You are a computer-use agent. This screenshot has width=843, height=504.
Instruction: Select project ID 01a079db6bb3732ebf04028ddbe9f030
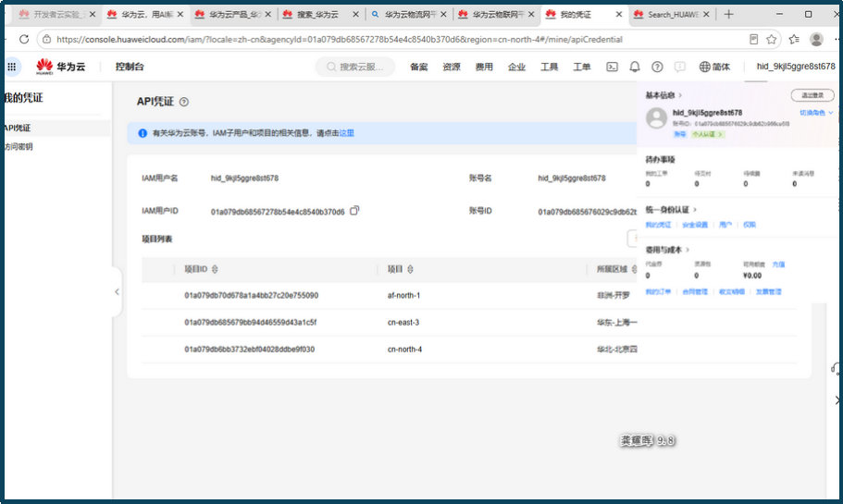250,350
